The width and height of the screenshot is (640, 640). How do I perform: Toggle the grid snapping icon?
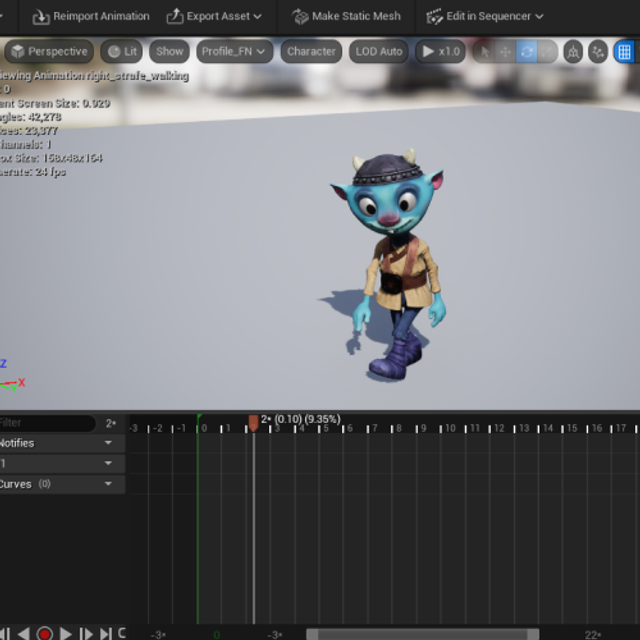point(624,52)
